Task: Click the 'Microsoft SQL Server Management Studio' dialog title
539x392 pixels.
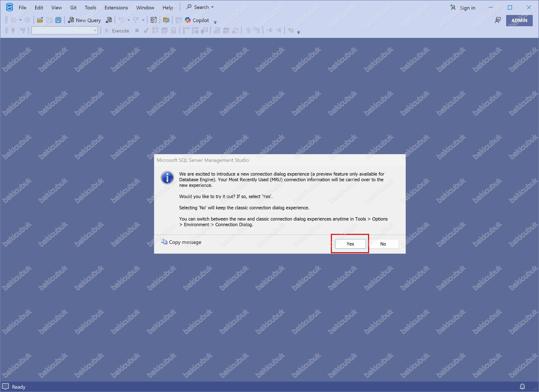Action: point(203,160)
